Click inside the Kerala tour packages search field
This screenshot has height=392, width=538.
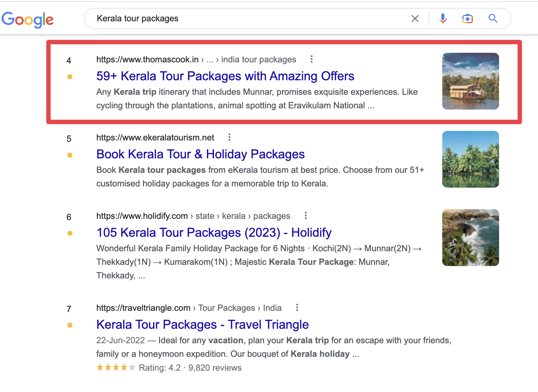(247, 19)
